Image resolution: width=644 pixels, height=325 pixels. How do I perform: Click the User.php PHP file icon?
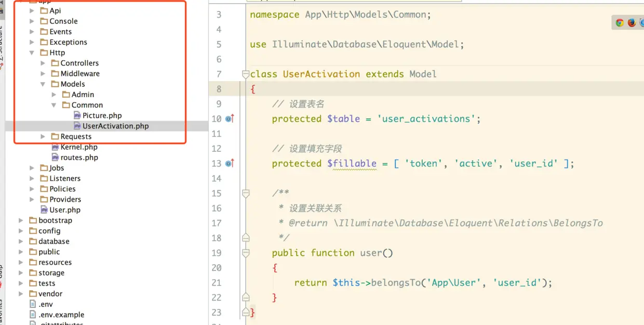[45, 210]
